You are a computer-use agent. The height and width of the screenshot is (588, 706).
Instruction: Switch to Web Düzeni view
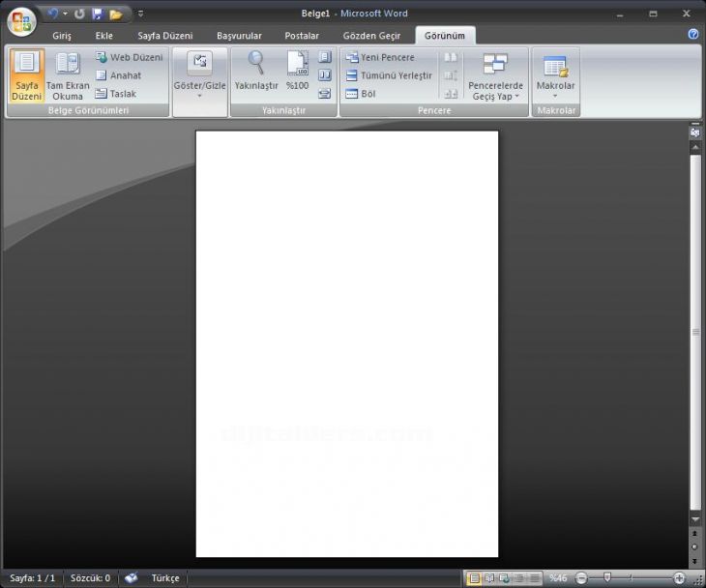coord(130,57)
